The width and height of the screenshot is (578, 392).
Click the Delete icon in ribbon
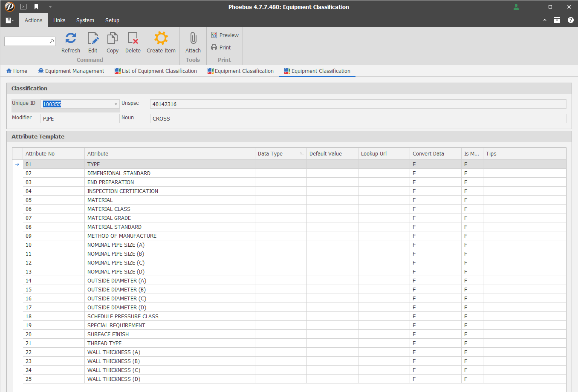click(x=133, y=38)
